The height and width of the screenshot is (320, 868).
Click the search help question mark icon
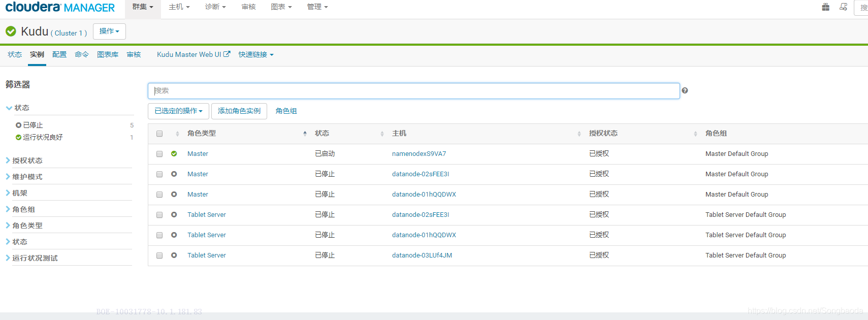tap(685, 90)
